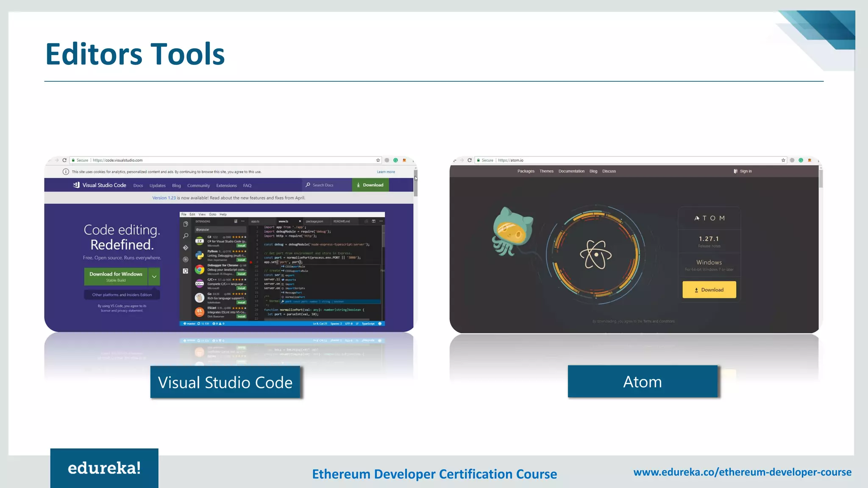Open Learn more link in cookie banner
868x488 pixels.
[386, 172]
